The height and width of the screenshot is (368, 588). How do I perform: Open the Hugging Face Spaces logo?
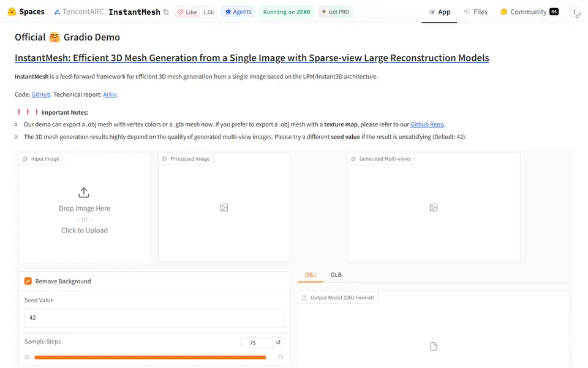coord(12,12)
